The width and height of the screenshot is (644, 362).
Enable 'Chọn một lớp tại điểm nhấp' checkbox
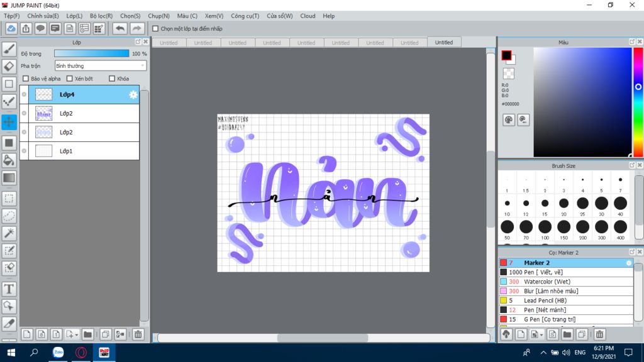[155, 29]
